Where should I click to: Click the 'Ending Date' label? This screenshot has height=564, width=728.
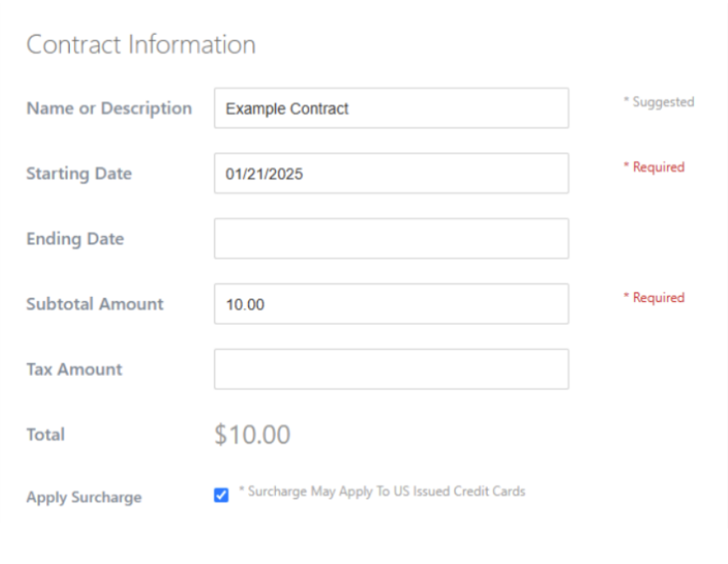(x=75, y=239)
